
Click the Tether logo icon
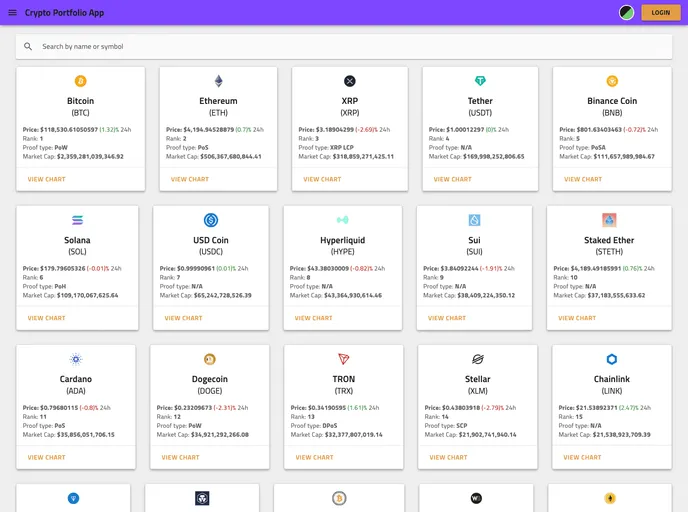click(x=480, y=81)
